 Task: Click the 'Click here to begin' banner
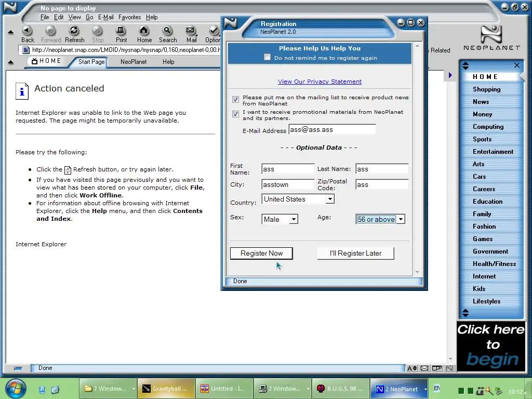[491, 345]
